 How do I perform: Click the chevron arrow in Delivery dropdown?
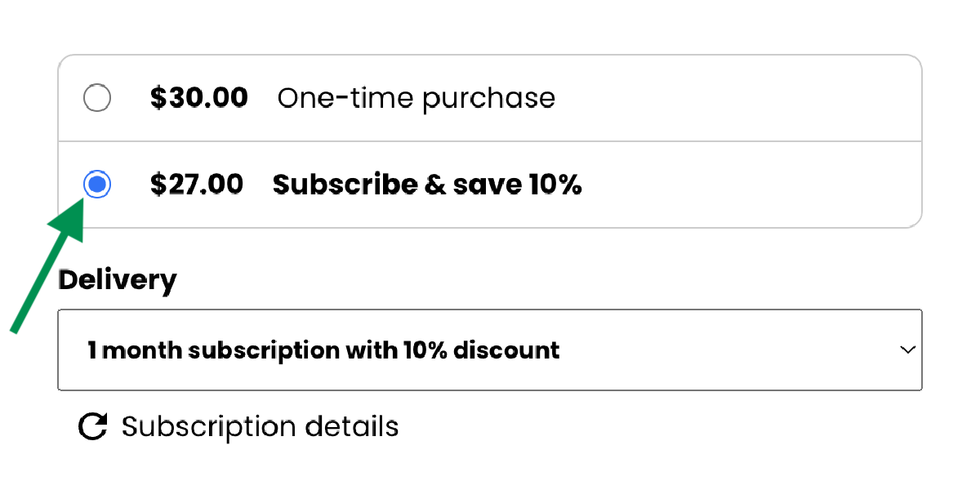coord(907,350)
